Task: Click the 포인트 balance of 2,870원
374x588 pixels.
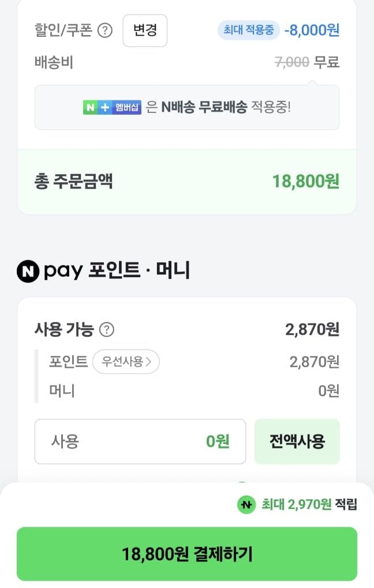Action: (x=314, y=362)
